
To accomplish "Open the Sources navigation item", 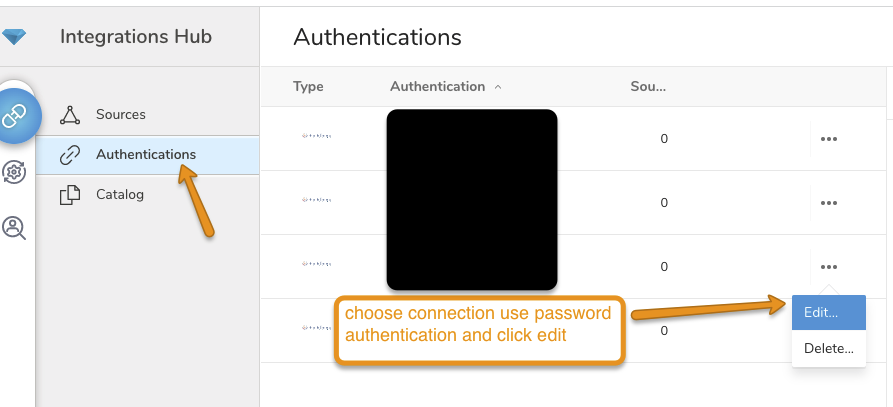I will click(121, 115).
